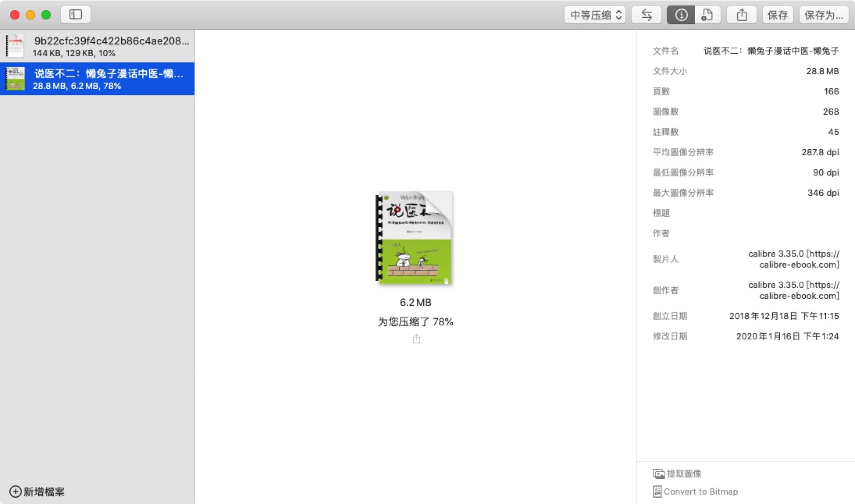Click the green fullscreen window button
The width and height of the screenshot is (855, 504).
[46, 15]
